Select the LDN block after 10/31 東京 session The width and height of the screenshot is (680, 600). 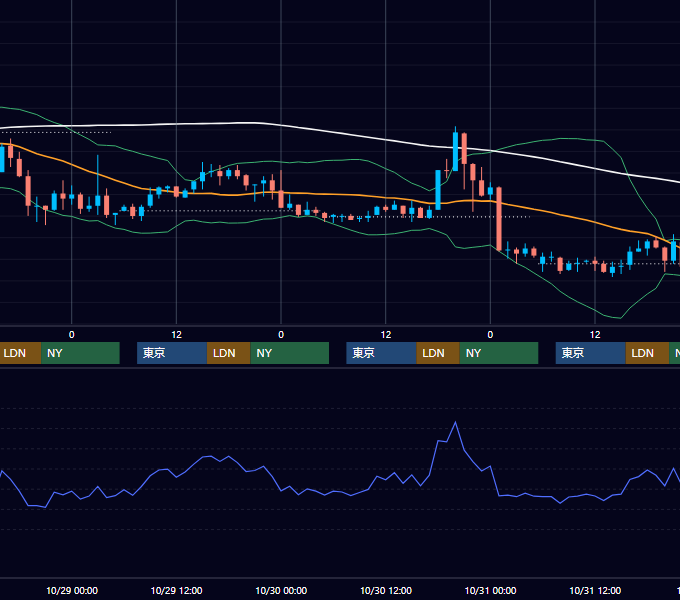[x=647, y=353]
